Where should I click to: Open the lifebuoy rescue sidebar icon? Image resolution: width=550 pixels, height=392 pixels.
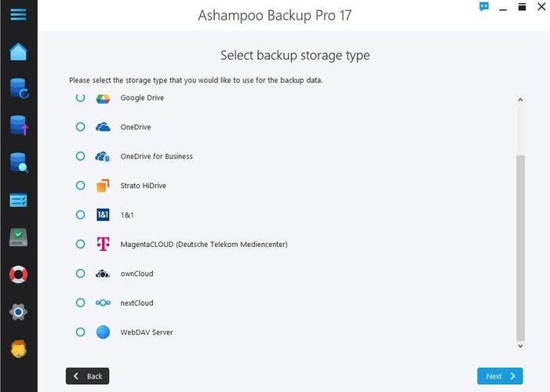pos(18,274)
